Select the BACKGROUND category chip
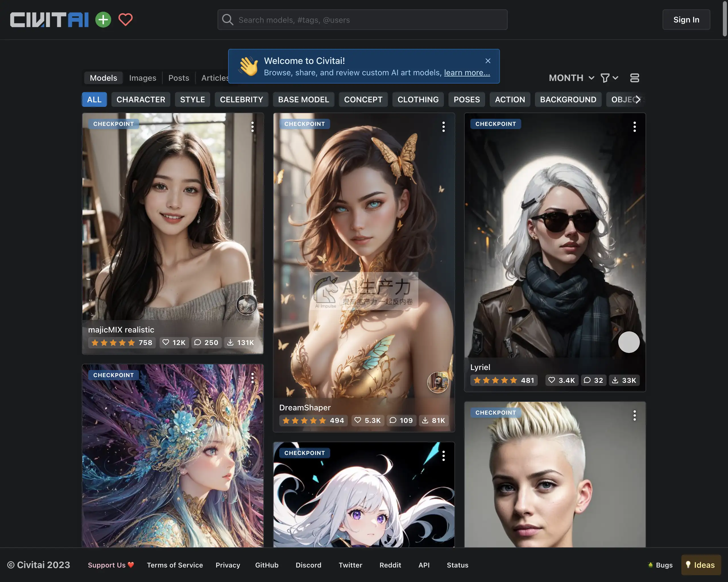The width and height of the screenshot is (728, 582). (568, 99)
